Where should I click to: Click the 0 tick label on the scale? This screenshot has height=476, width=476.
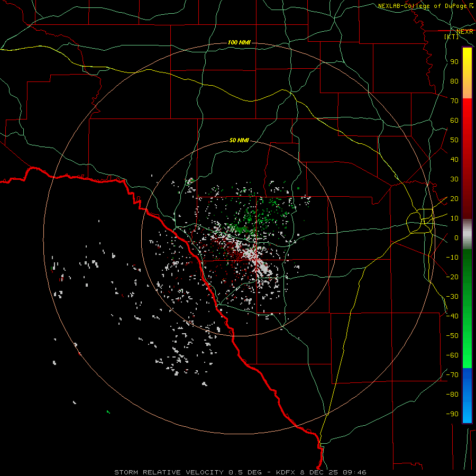point(456,237)
